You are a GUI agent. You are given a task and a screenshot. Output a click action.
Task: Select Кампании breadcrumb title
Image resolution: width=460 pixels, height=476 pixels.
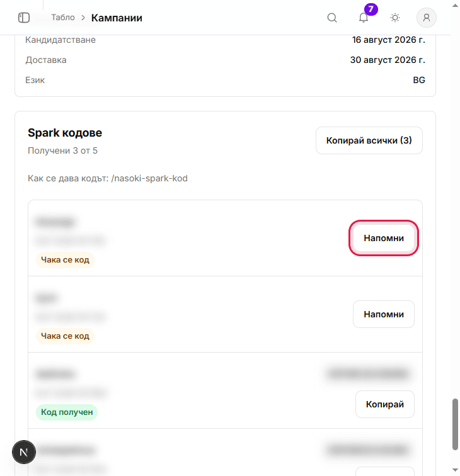117,18
